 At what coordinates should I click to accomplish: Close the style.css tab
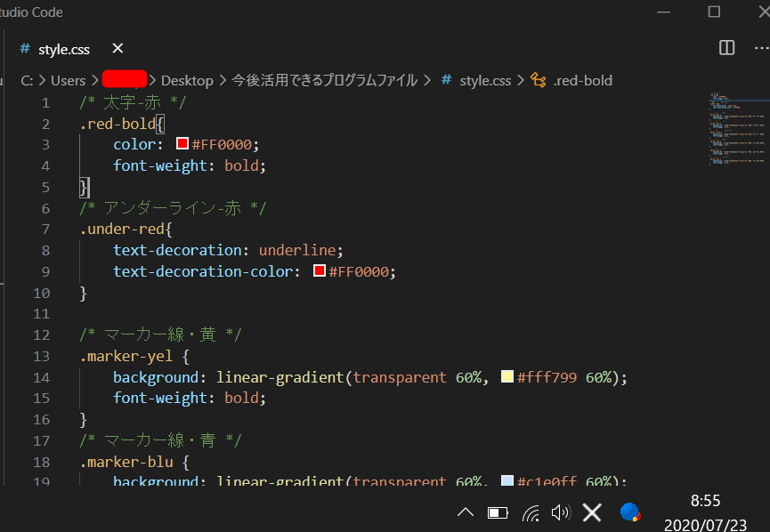pyautogui.click(x=118, y=48)
